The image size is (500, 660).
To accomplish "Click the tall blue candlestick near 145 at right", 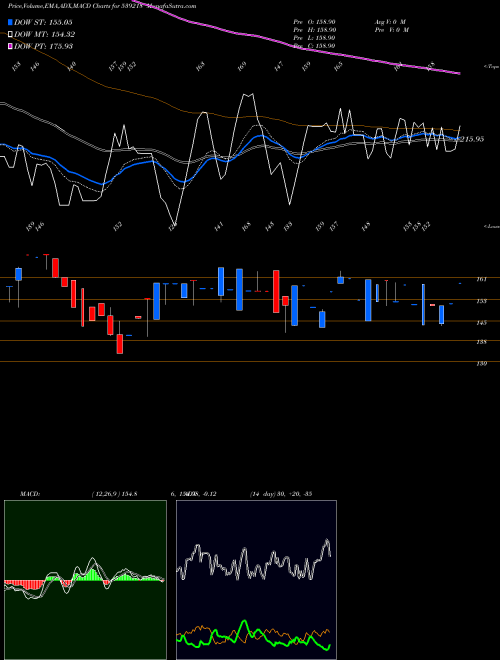I will (x=368, y=300).
